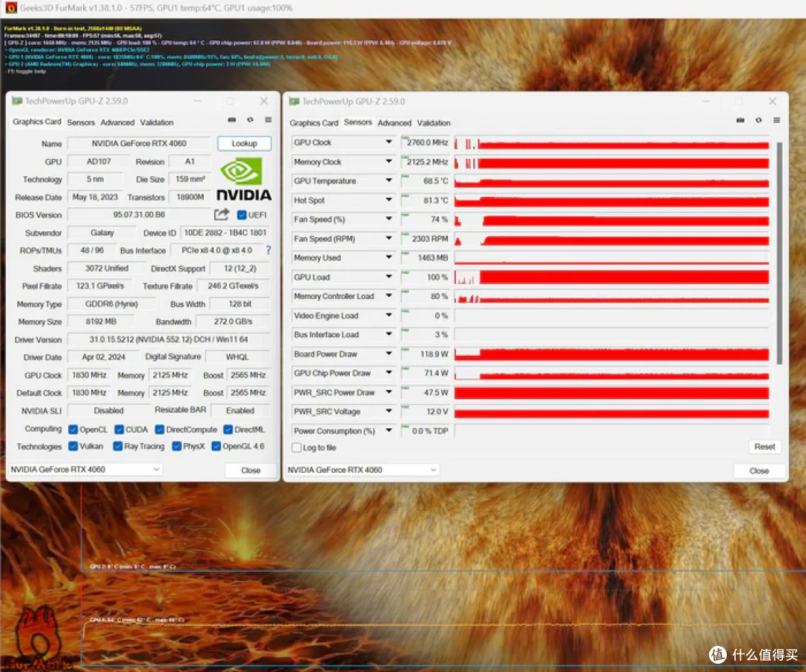The width and height of the screenshot is (806, 672).
Task: Toggle the DirectCompute checkbox
Action: point(160,430)
